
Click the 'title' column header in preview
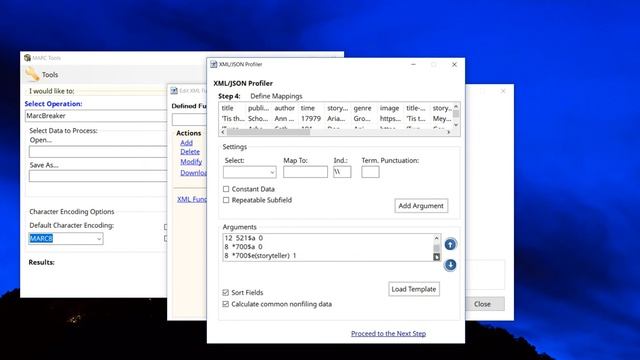(x=227, y=108)
